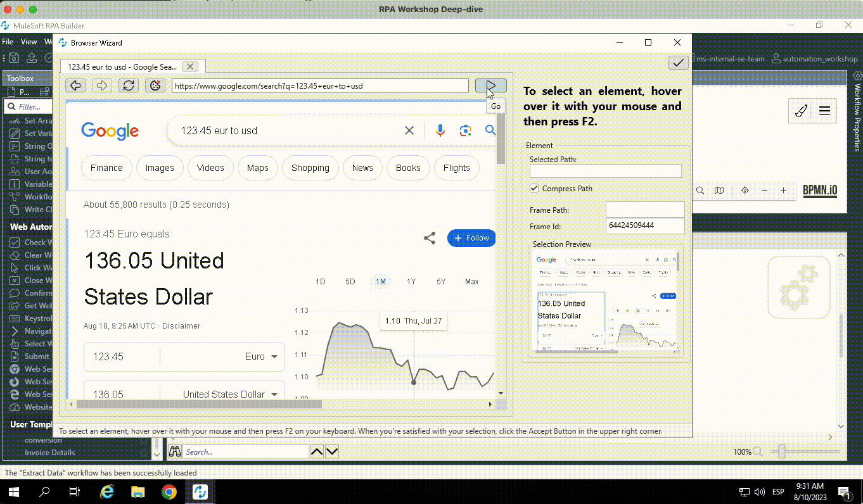Click the Selected Path text field
Screen dimensions: 863x504
coord(605,171)
